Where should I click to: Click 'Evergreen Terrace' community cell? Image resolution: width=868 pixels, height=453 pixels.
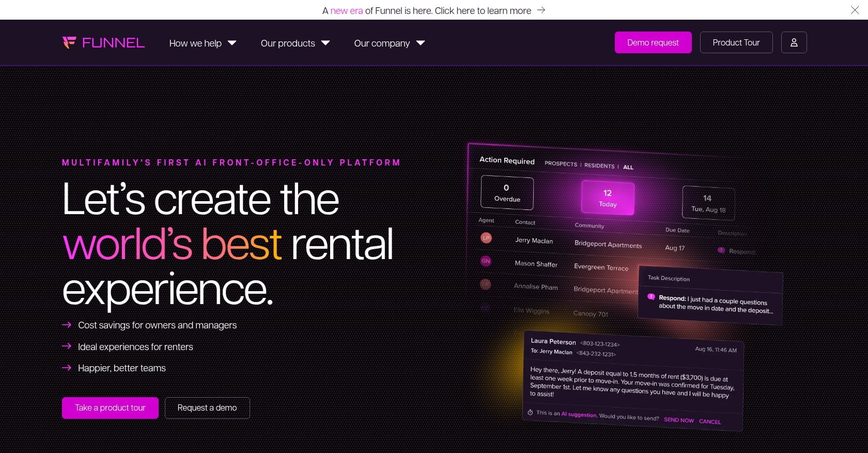click(601, 267)
